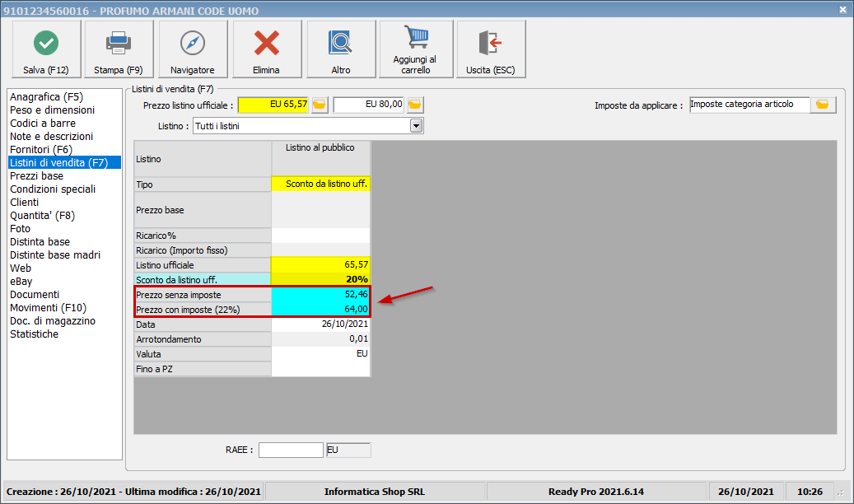Go to Codici a barre section
The image size is (854, 504).
43,124
